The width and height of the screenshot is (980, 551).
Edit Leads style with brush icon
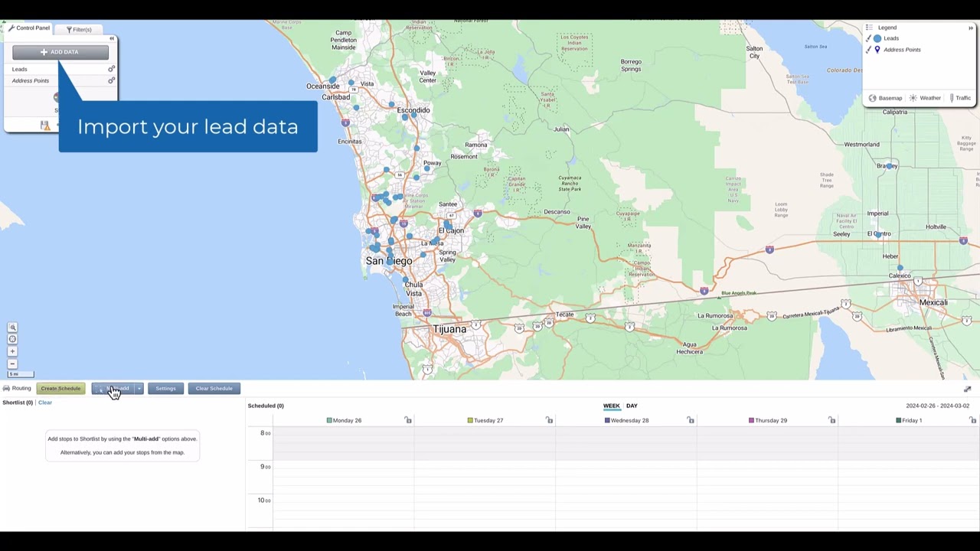868,38
